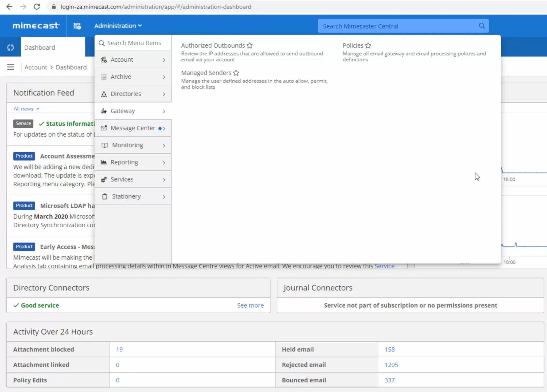The width and height of the screenshot is (547, 392).
Task: Star the Managed Senders menu item
Action: (x=236, y=73)
